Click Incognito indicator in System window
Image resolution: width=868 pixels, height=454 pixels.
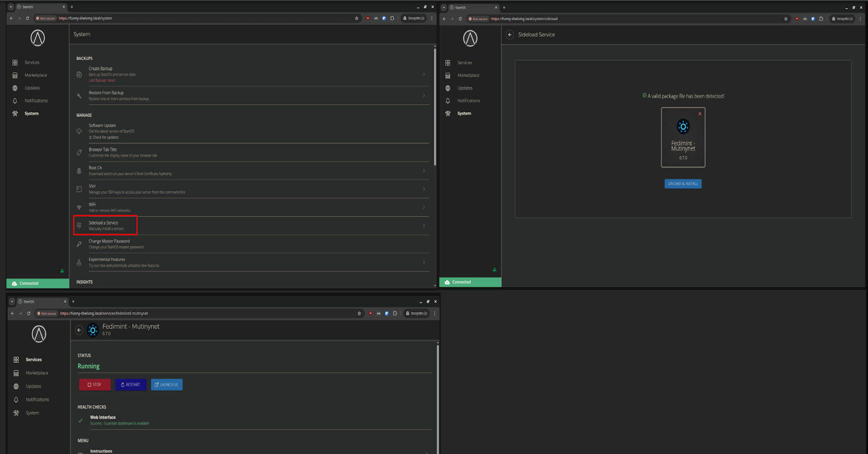[x=413, y=18]
